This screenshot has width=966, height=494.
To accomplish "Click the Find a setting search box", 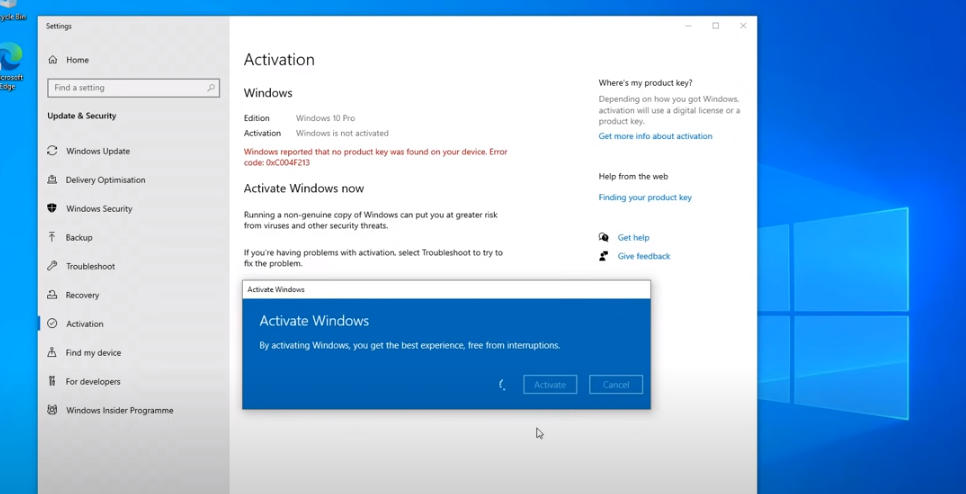I will coord(125,88).
